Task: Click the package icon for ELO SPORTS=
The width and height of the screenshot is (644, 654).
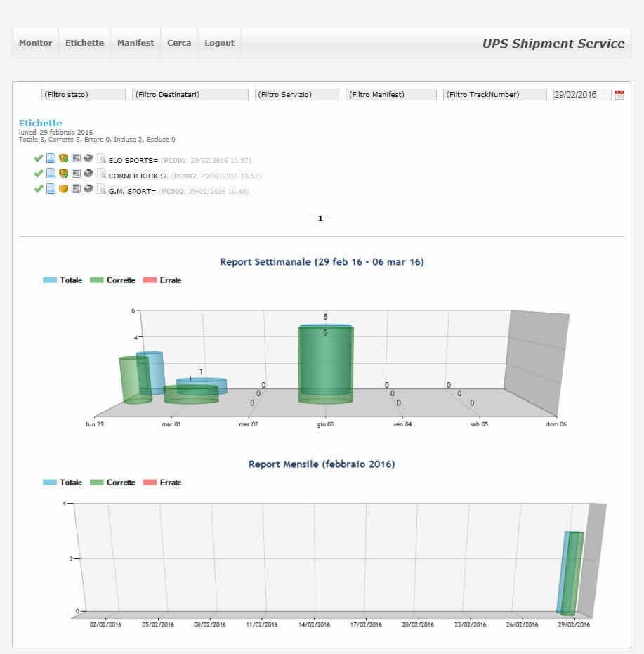Action: coord(63,158)
